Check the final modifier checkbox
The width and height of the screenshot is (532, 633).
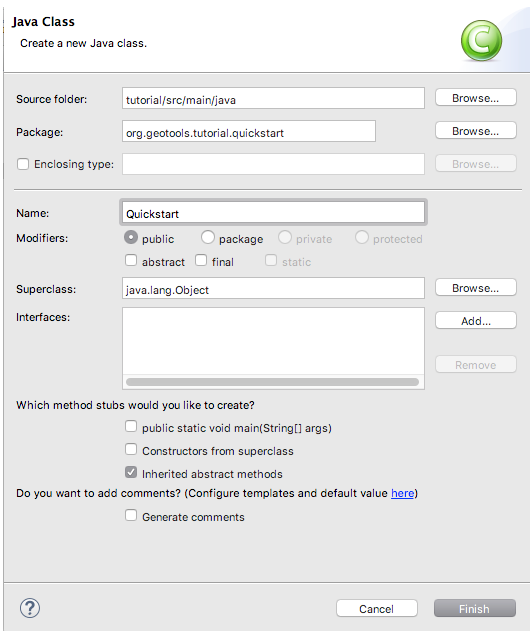click(x=201, y=260)
